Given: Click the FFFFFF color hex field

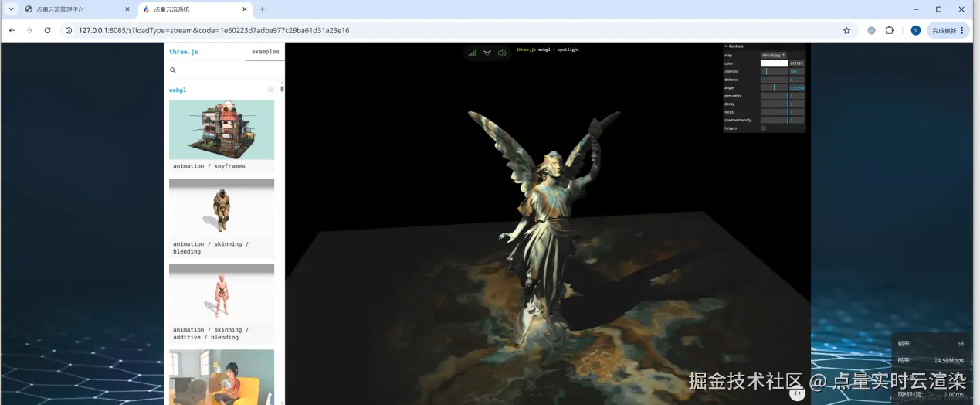Looking at the screenshot, I should pos(797,63).
